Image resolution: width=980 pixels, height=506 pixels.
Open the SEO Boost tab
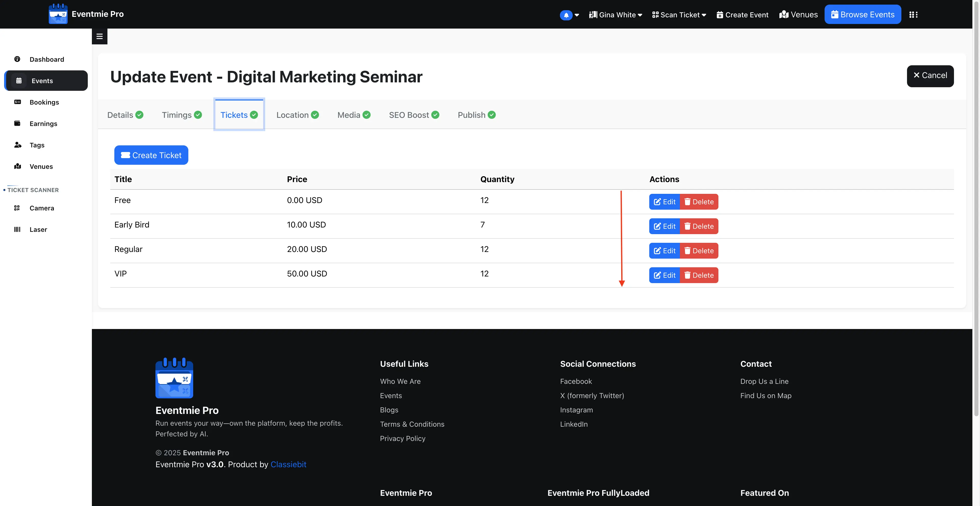click(414, 115)
